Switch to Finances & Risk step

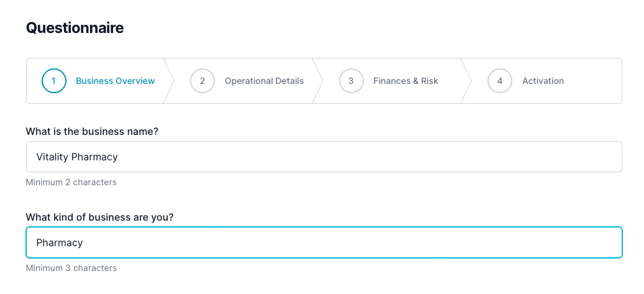tap(406, 81)
